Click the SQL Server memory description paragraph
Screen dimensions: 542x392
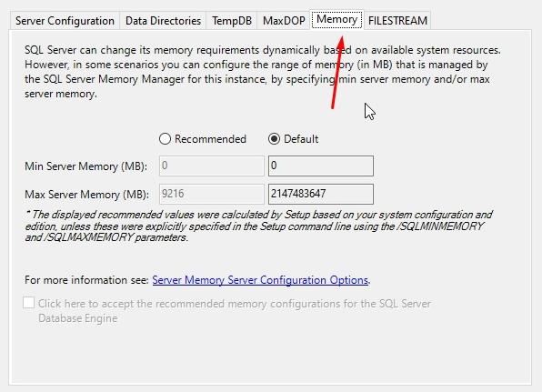coord(263,72)
